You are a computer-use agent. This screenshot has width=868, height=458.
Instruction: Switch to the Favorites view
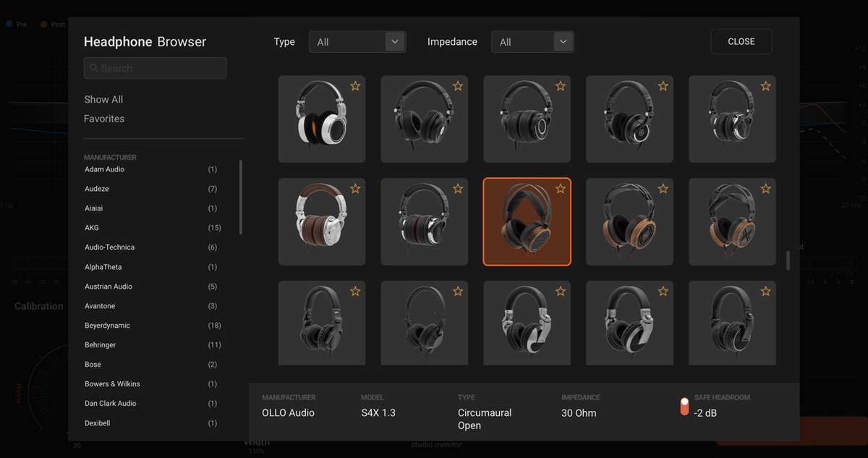[x=104, y=118]
